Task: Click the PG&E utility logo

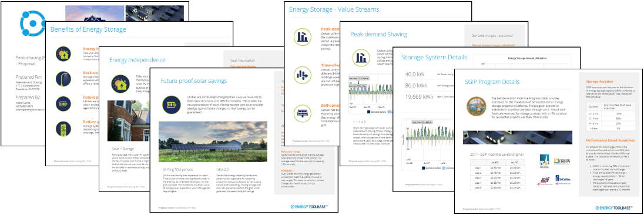Action: coord(545,161)
